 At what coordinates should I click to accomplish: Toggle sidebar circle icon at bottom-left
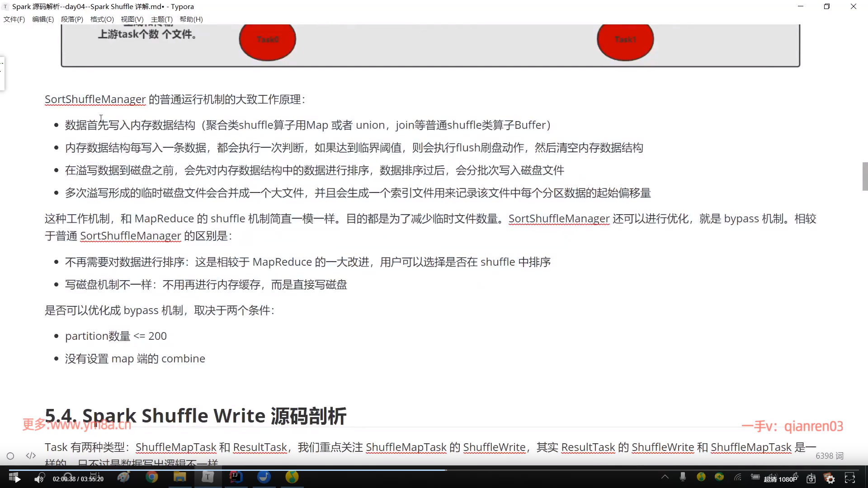point(10,456)
